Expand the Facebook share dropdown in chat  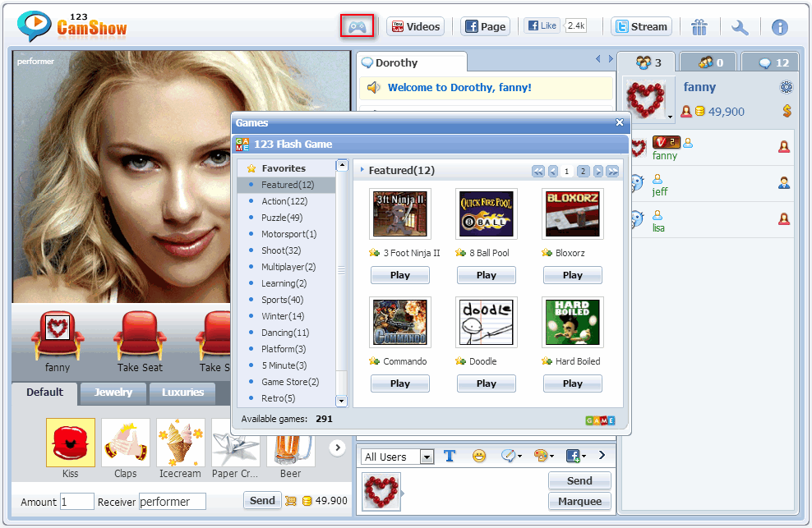pyautogui.click(x=575, y=456)
